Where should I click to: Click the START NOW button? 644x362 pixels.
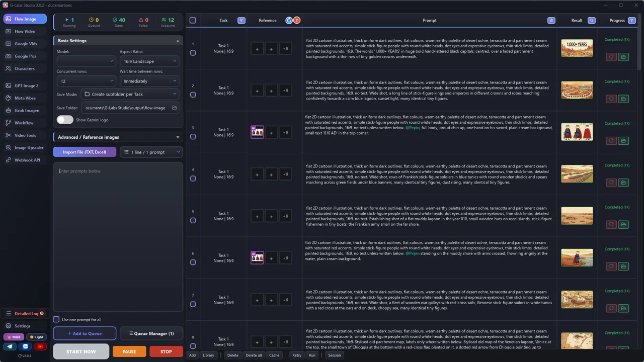81,351
